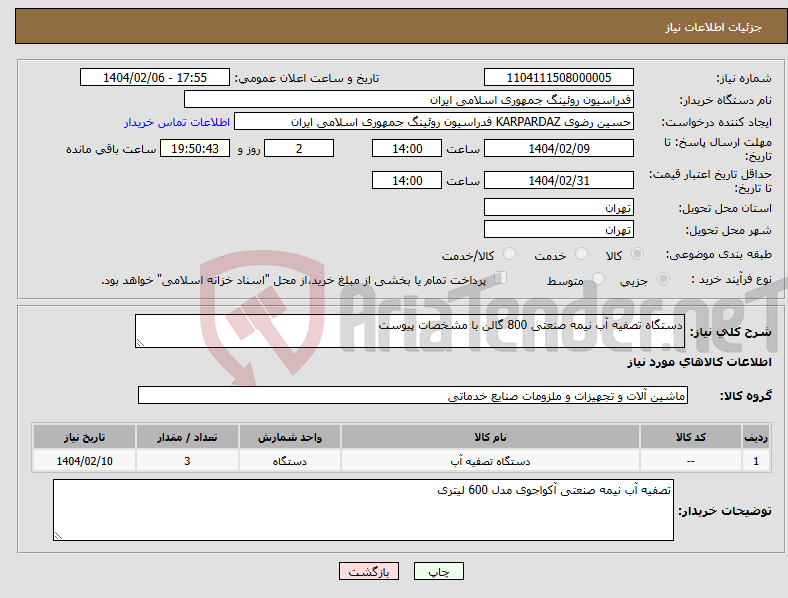Click the delivery province field تهران
Image resolution: width=788 pixels, height=598 pixels.
pos(559,207)
